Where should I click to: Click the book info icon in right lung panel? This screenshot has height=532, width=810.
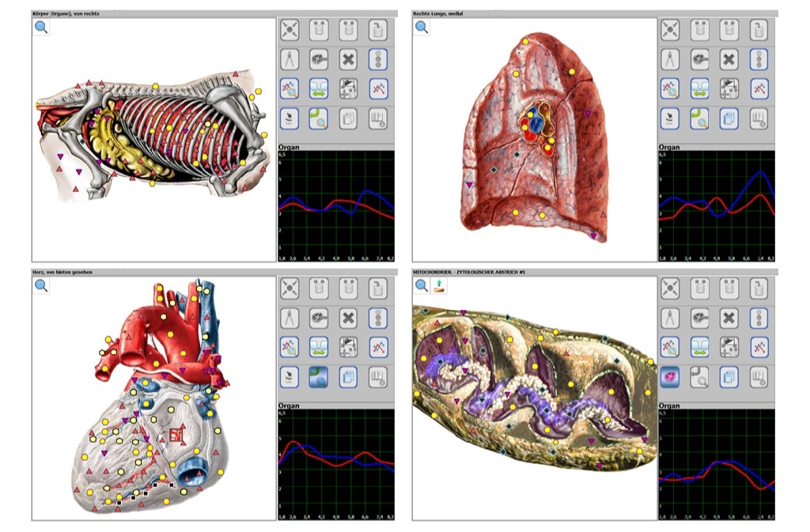[x=759, y=119]
